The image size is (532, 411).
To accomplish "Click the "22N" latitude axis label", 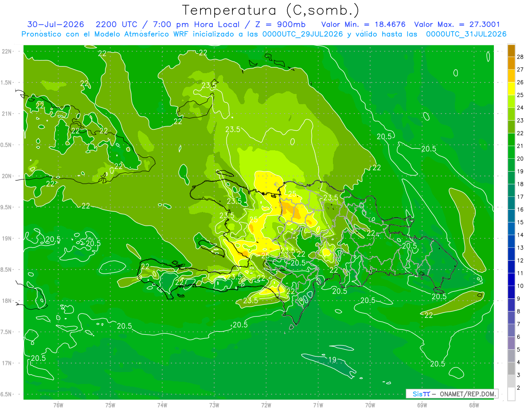I will [x=7, y=51].
